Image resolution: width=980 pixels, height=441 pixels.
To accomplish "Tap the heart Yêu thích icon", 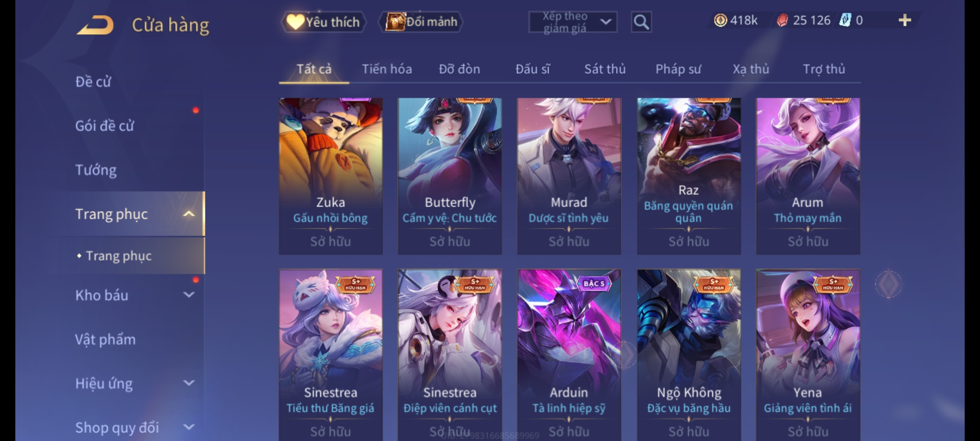I will (x=295, y=22).
